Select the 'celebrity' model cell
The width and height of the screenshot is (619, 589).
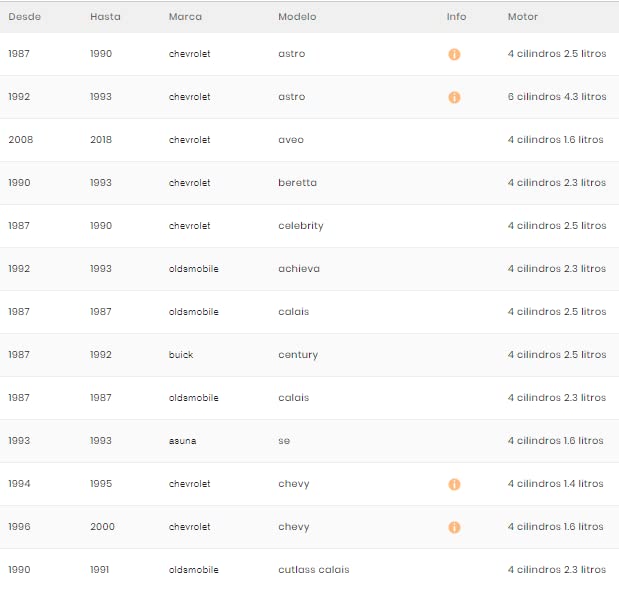301,226
